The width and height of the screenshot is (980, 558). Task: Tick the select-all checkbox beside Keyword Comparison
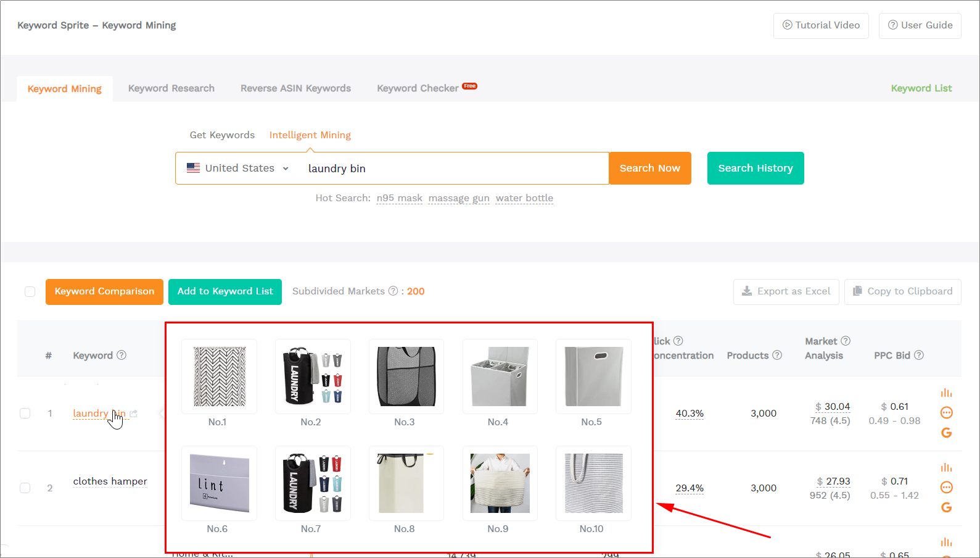[30, 291]
